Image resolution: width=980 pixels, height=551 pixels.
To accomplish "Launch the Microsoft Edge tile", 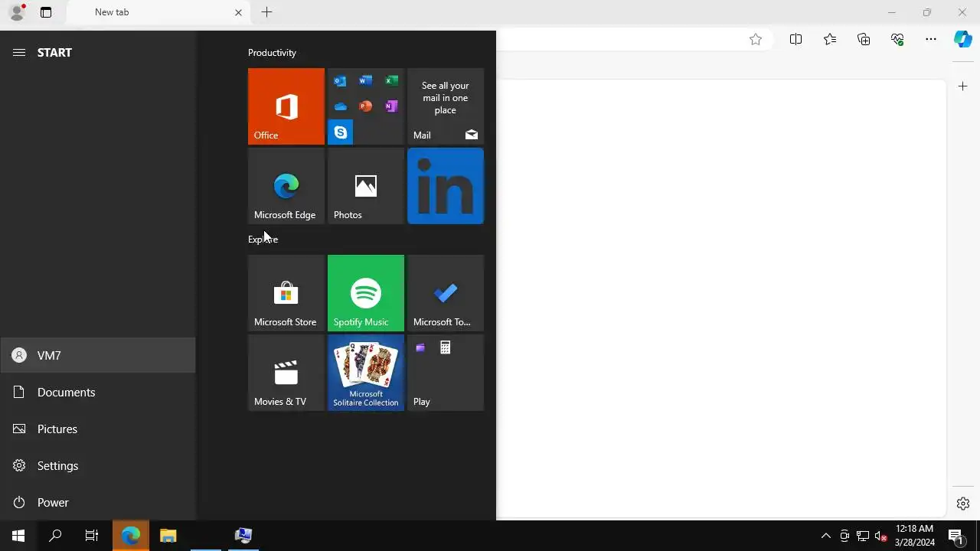I will [x=286, y=186].
